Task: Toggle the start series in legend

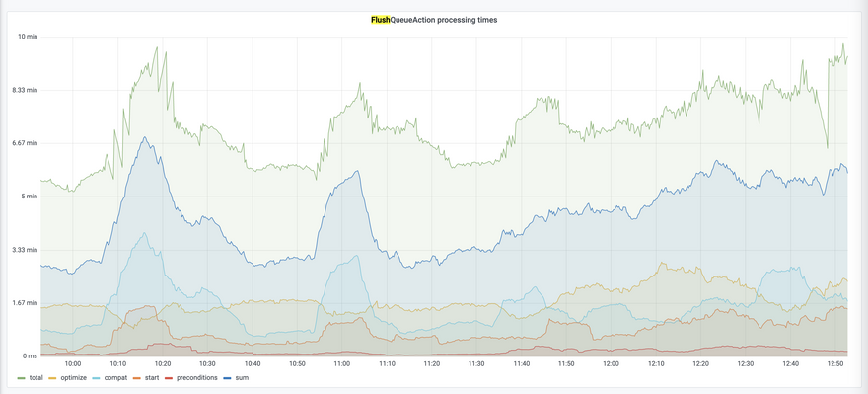Action: [153, 378]
